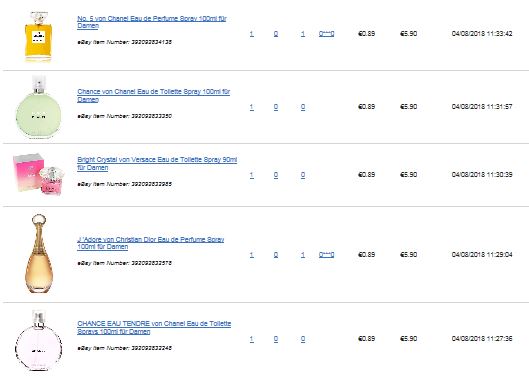This screenshot has height=378, width=529.
Task: Click the last '0' link in Chance Chanel row
Action: point(303,107)
